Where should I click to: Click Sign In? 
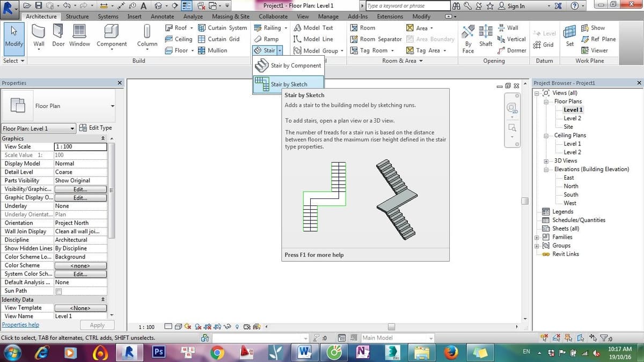511,6
